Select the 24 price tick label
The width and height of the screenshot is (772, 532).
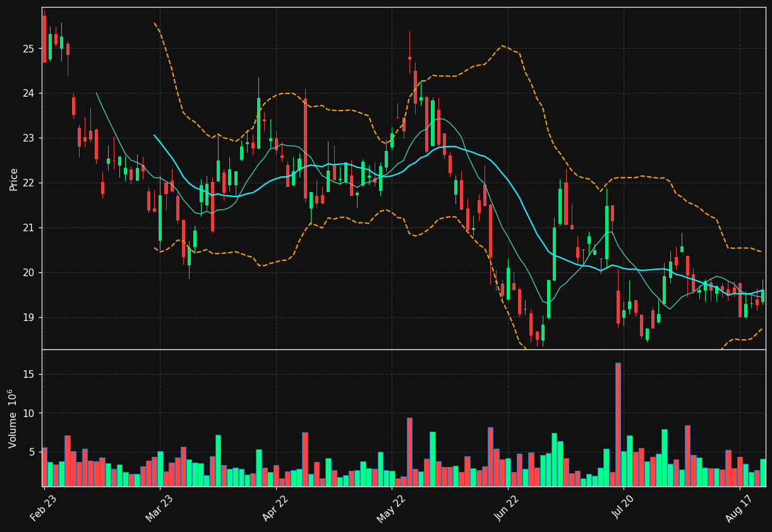point(30,94)
